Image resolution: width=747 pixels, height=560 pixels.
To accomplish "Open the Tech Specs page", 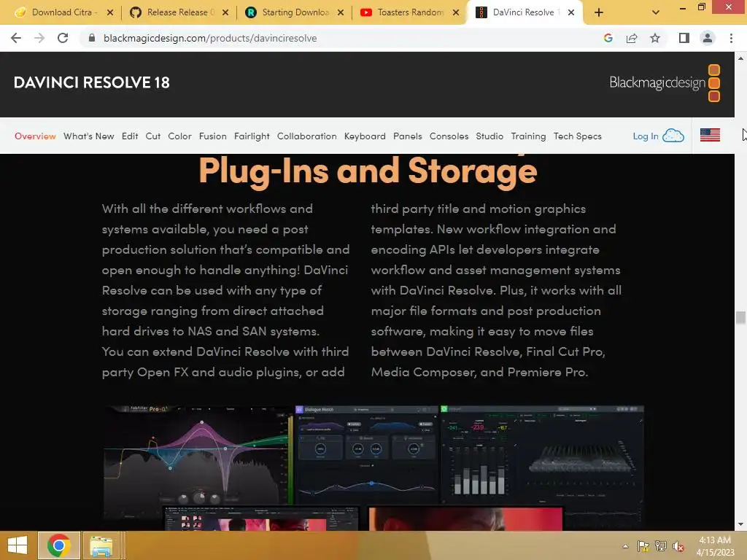I will click(578, 136).
